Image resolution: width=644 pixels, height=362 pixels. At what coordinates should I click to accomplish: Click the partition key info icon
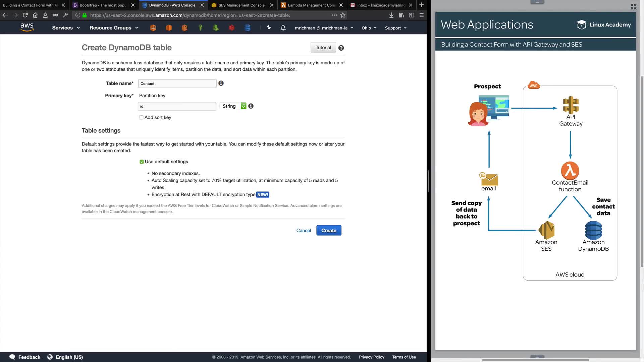(251, 106)
